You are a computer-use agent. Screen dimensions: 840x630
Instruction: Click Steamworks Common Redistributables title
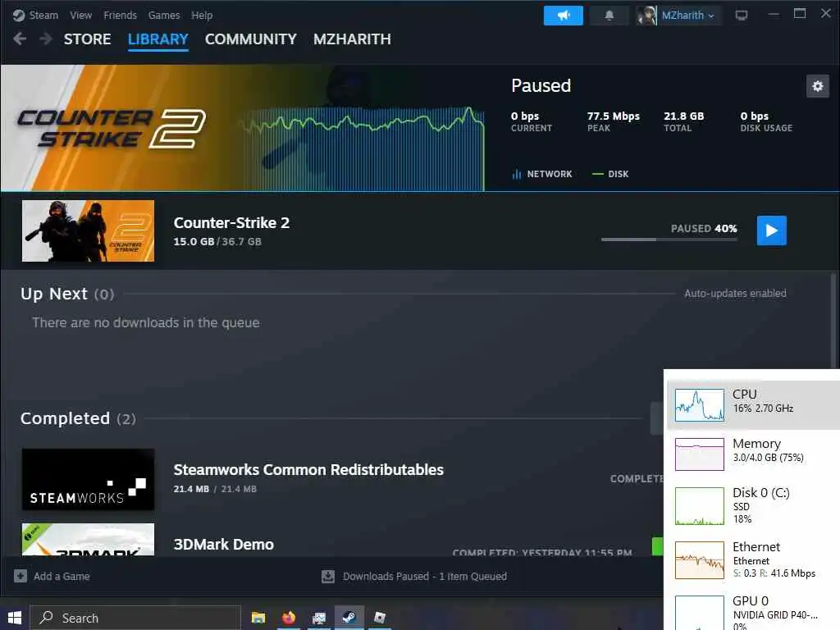pos(308,470)
